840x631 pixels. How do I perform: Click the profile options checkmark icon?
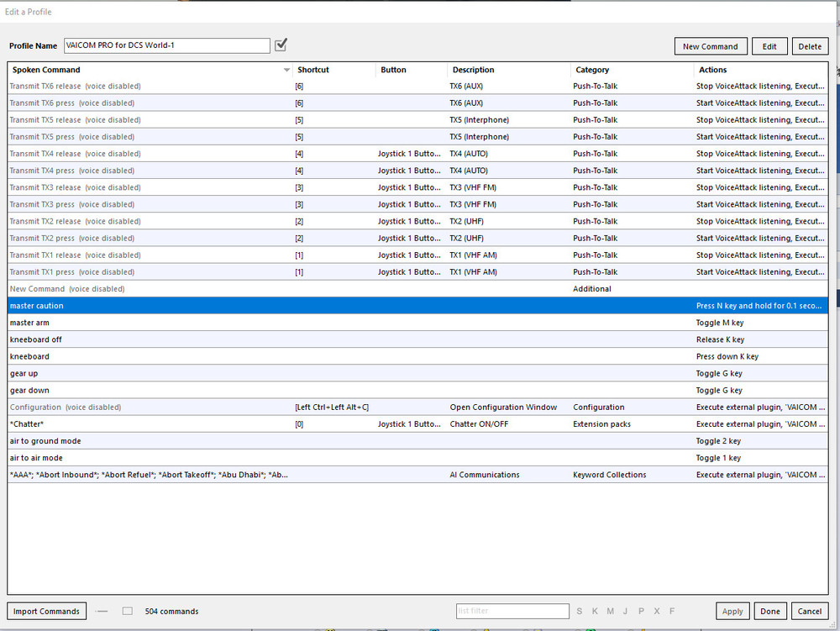point(281,45)
